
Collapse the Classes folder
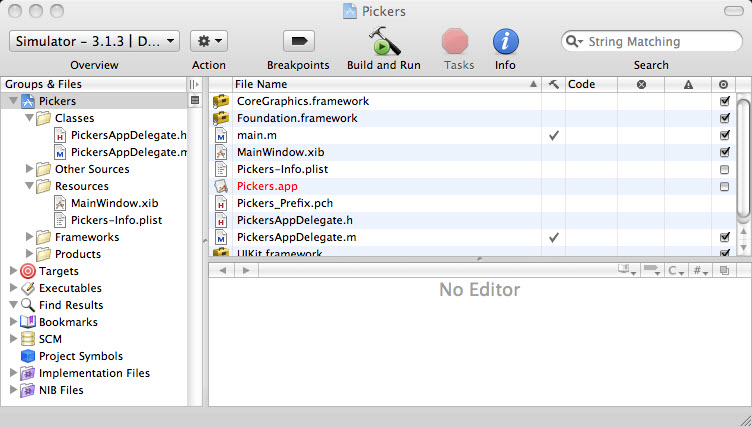coord(29,118)
